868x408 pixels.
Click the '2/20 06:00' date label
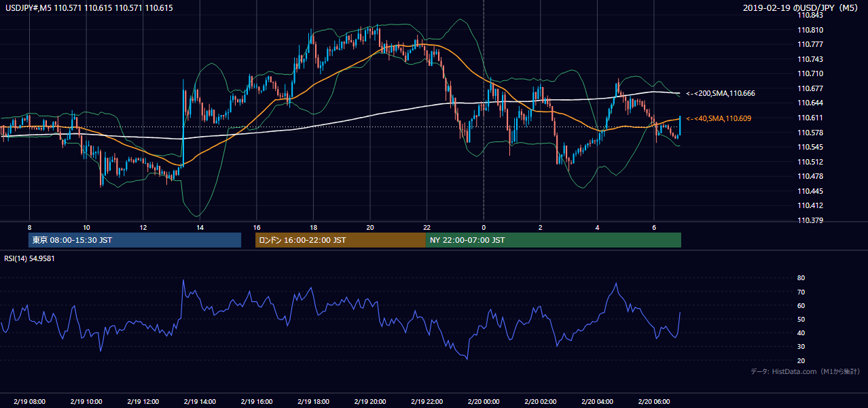pos(653,402)
